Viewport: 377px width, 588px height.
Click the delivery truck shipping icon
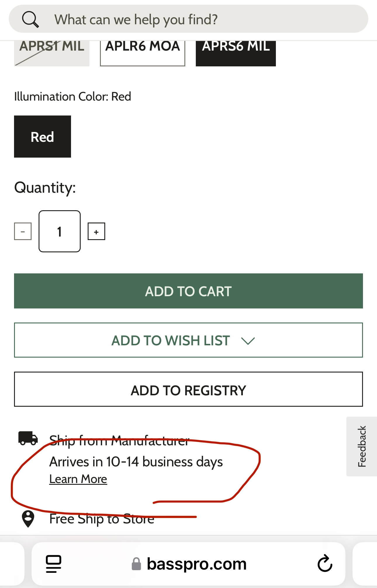[x=28, y=438]
